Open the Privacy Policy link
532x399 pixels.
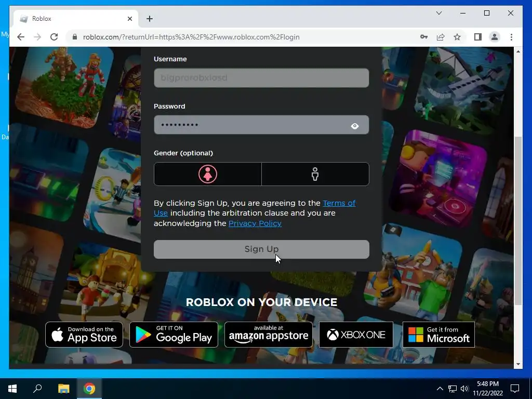pyautogui.click(x=255, y=223)
